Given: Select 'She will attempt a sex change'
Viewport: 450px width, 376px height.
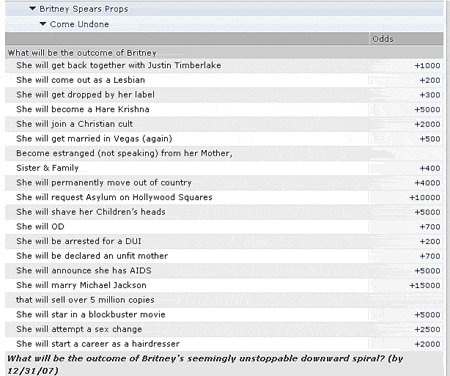Looking at the screenshot, I should (x=79, y=329).
